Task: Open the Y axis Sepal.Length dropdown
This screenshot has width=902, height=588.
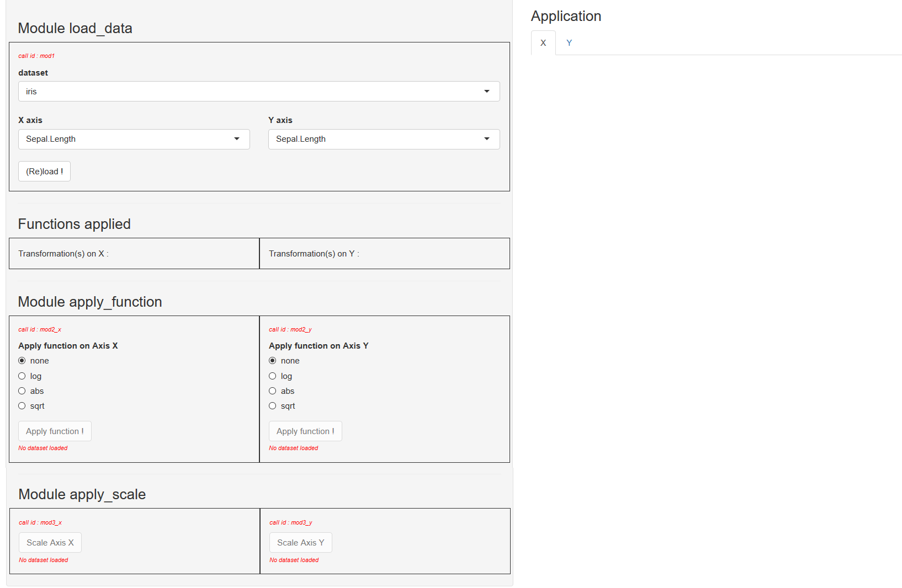Action: tap(384, 139)
